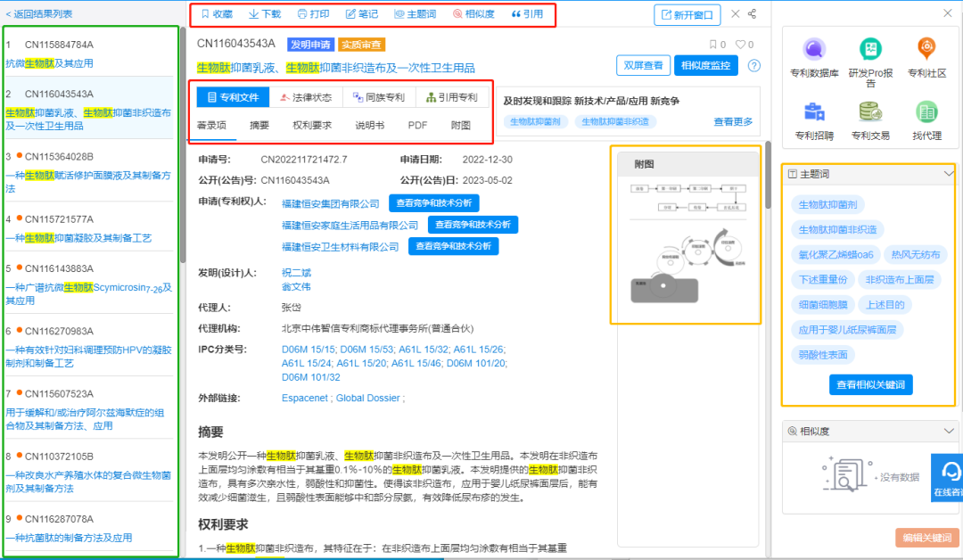The height and width of the screenshot is (560, 963).
Task: Click 查看竞争和技术分析 for 福建恒安卫生材料有限公司
Action: 453,246
